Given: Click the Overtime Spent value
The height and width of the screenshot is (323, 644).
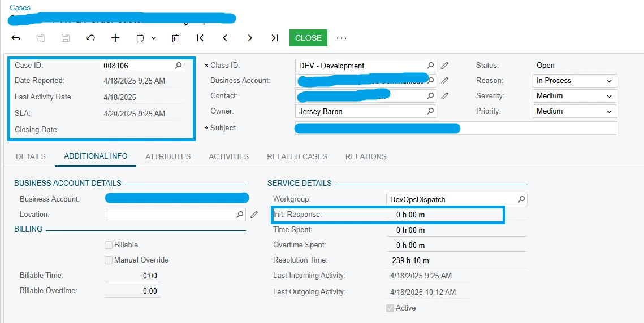Looking at the screenshot, I should (410, 246).
